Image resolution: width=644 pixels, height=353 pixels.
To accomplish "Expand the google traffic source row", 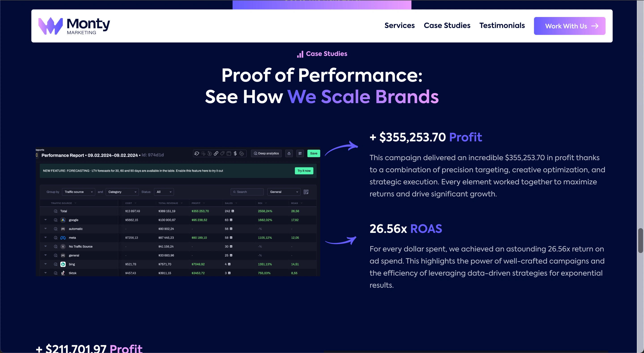I will pos(45,220).
